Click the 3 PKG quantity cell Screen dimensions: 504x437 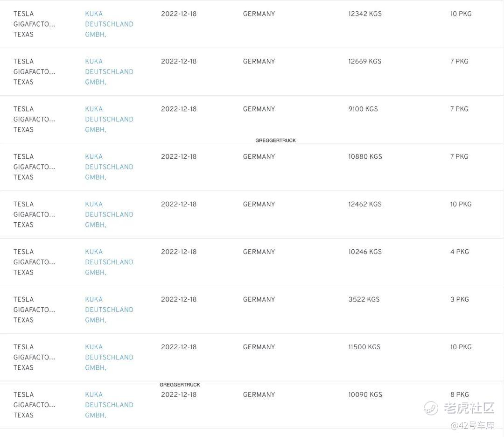coord(460,300)
